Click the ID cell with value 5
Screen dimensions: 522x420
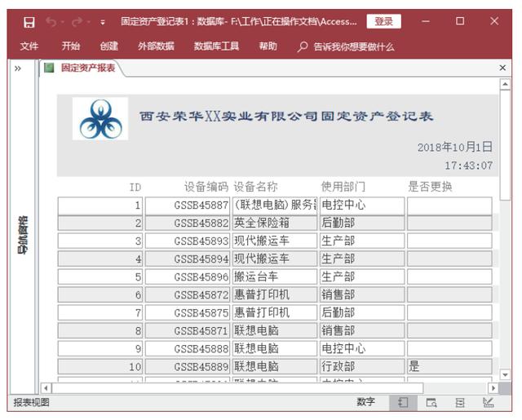[x=100, y=277]
